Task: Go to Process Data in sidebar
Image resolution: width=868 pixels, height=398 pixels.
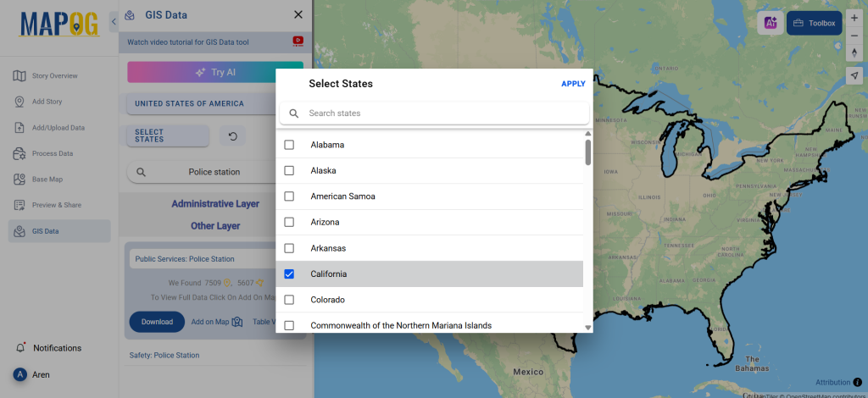Action: (x=52, y=153)
